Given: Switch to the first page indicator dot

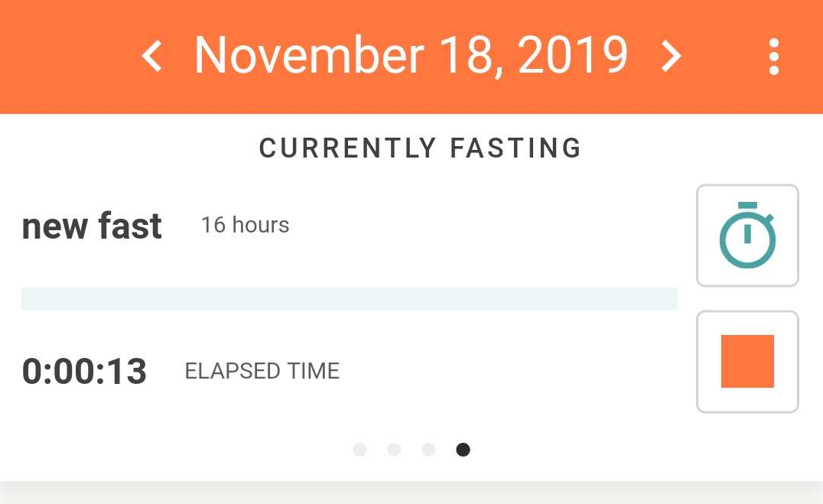Looking at the screenshot, I should [x=359, y=450].
